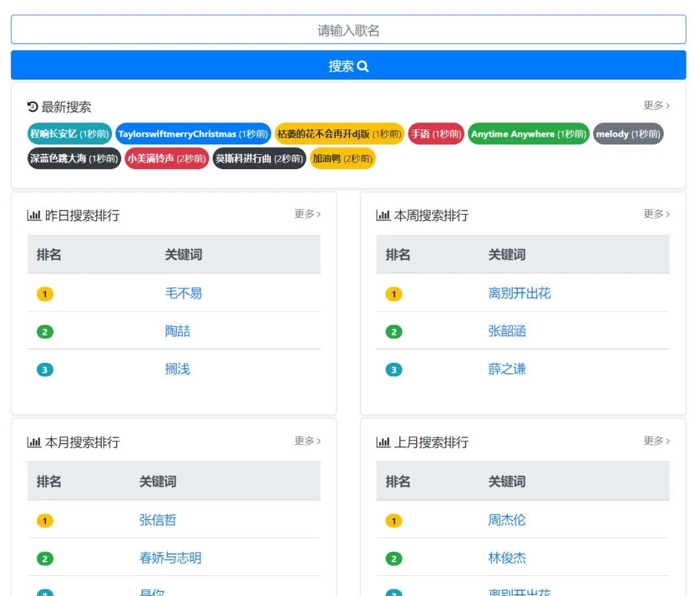Open keyword link 周杰伦
The width and height of the screenshot is (700, 596).
(507, 520)
